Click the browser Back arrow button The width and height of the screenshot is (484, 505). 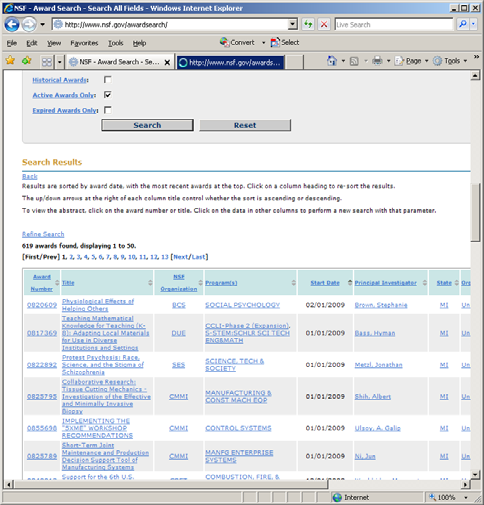tap(12, 25)
